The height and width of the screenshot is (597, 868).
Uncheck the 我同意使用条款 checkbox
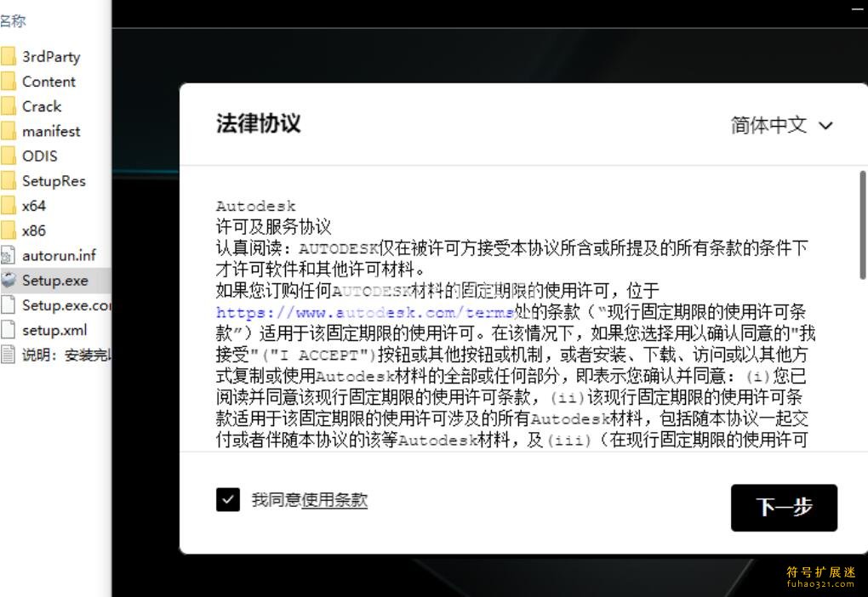(x=227, y=499)
